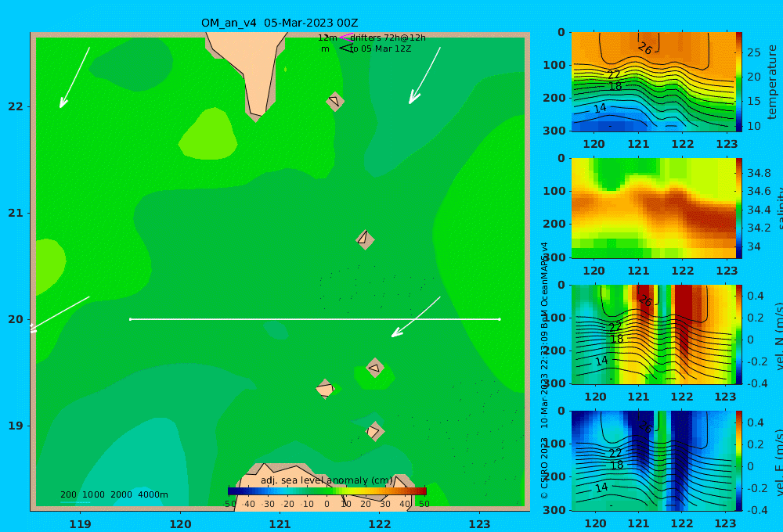
Task: Click the longitude label 122 on the main map
Action: point(380,524)
